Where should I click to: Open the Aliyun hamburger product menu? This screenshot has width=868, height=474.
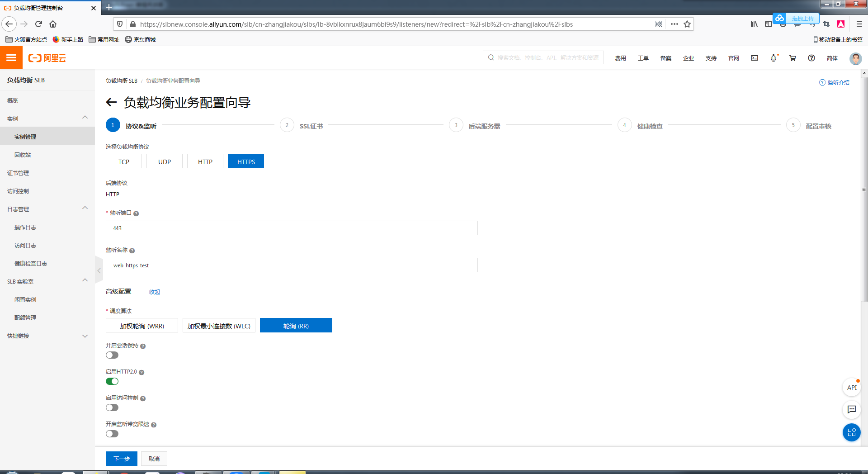(11, 57)
